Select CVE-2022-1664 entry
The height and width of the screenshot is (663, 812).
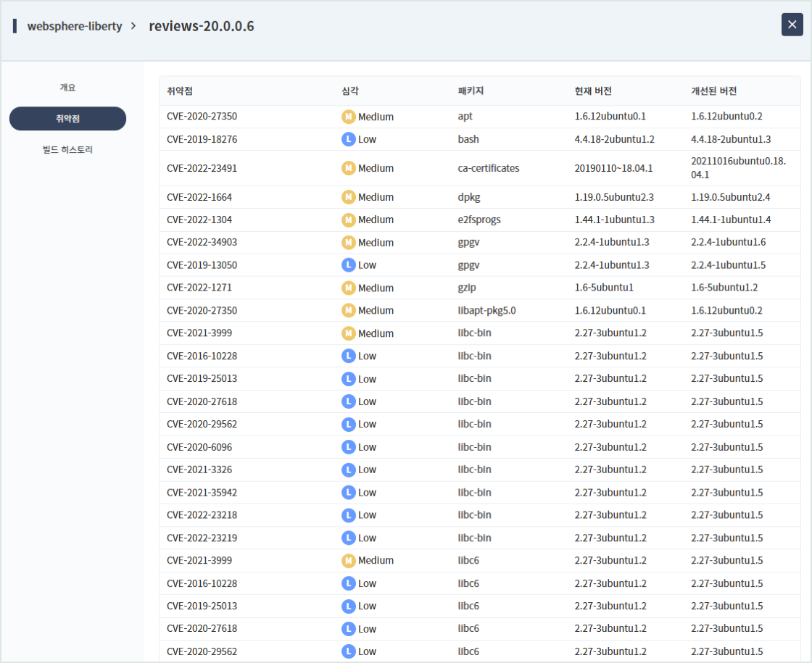pyautogui.click(x=199, y=197)
